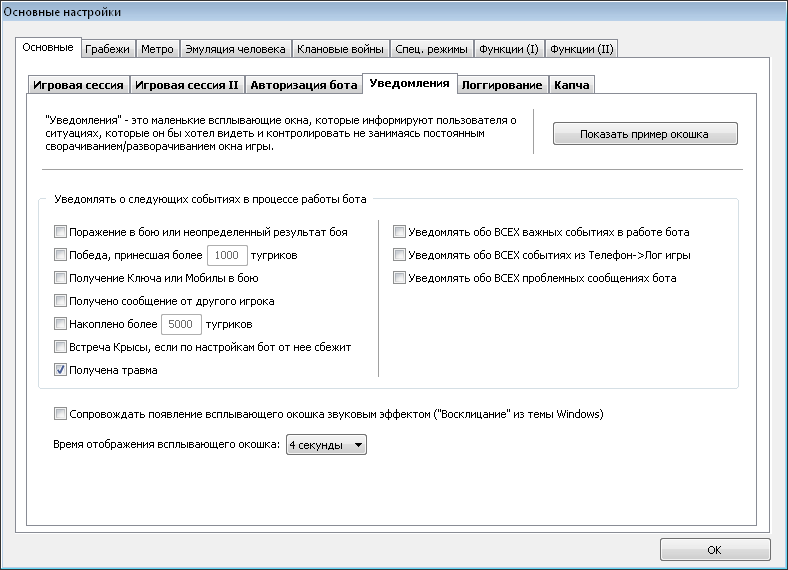The image size is (788, 570).
Task: Click the victory amount field showing 1000
Action: (227, 255)
